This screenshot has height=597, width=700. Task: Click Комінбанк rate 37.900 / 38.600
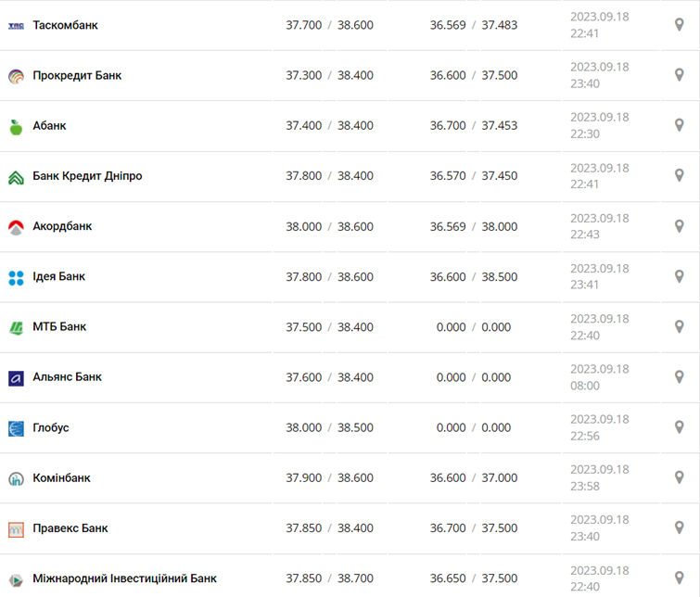pyautogui.click(x=329, y=478)
